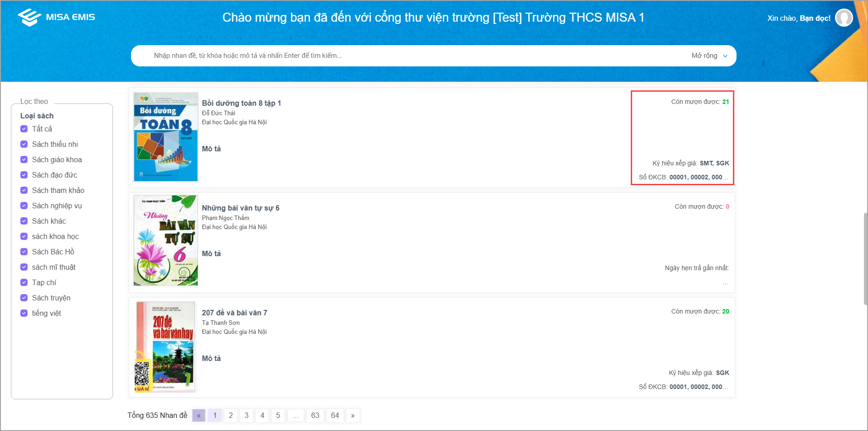Go to page 63

315,416
